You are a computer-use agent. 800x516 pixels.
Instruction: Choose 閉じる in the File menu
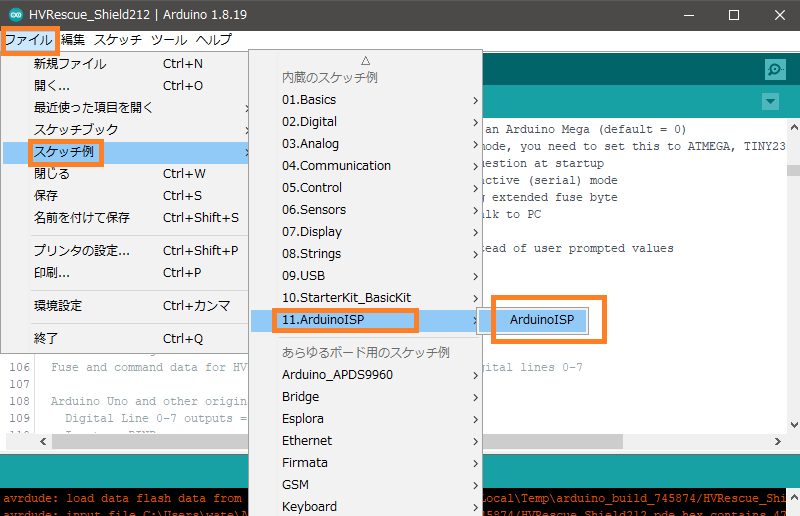point(126,174)
